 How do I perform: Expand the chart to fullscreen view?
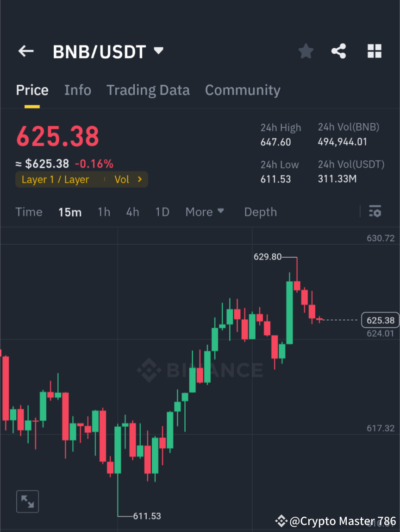(x=27, y=501)
